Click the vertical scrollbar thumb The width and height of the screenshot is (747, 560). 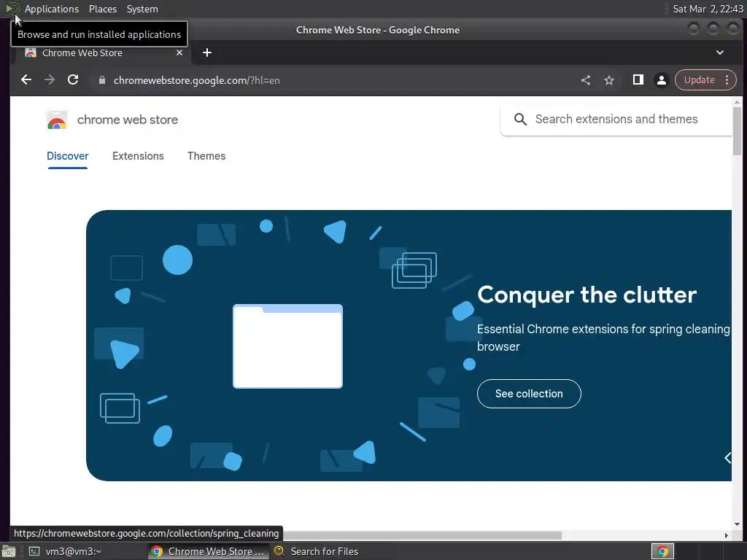click(x=737, y=131)
